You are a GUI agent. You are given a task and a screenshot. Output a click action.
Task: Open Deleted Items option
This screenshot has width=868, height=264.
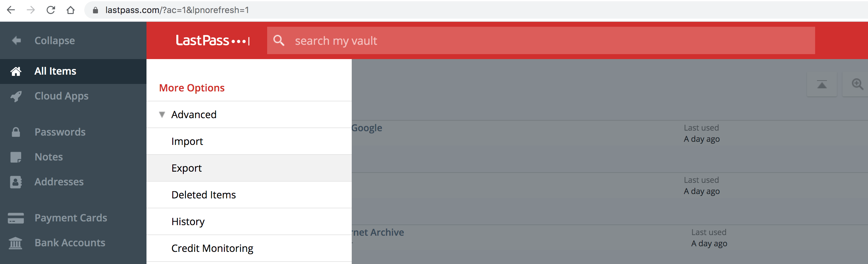[203, 195]
